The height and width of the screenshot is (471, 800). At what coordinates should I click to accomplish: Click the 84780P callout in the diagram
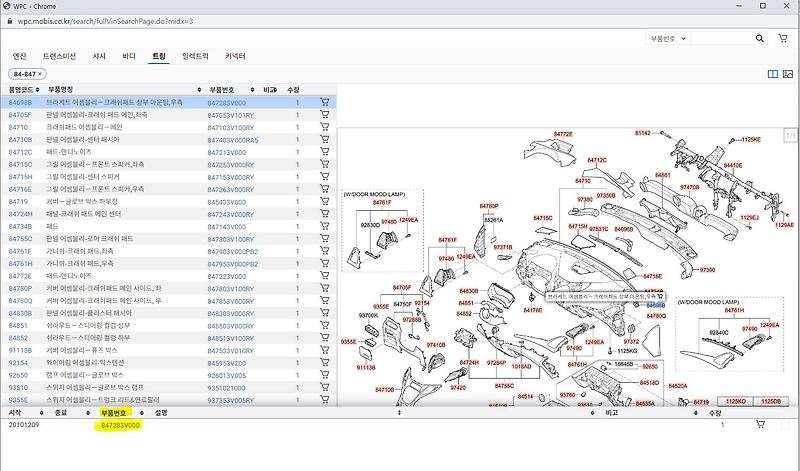pyautogui.click(x=489, y=206)
